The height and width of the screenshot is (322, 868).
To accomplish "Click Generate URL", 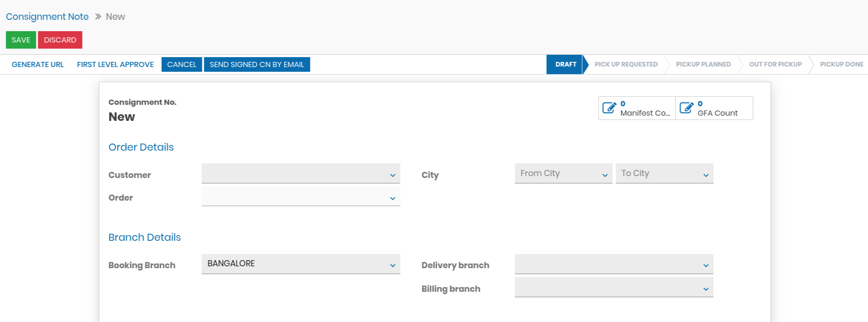I will pos(38,65).
